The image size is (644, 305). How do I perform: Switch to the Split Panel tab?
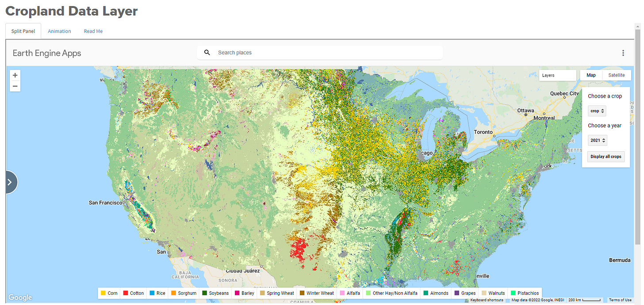[23, 31]
